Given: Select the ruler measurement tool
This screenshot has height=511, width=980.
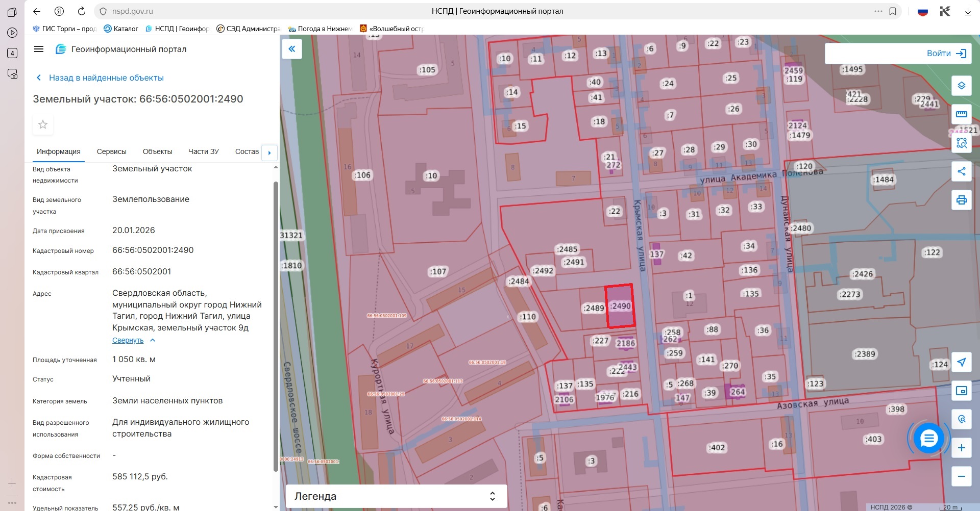Looking at the screenshot, I should pos(961,114).
